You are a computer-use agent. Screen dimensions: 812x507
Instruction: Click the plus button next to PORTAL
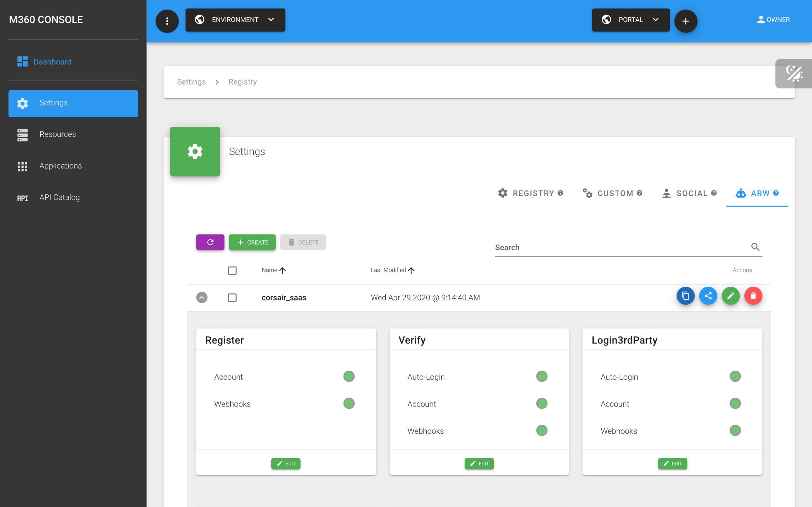click(x=685, y=21)
